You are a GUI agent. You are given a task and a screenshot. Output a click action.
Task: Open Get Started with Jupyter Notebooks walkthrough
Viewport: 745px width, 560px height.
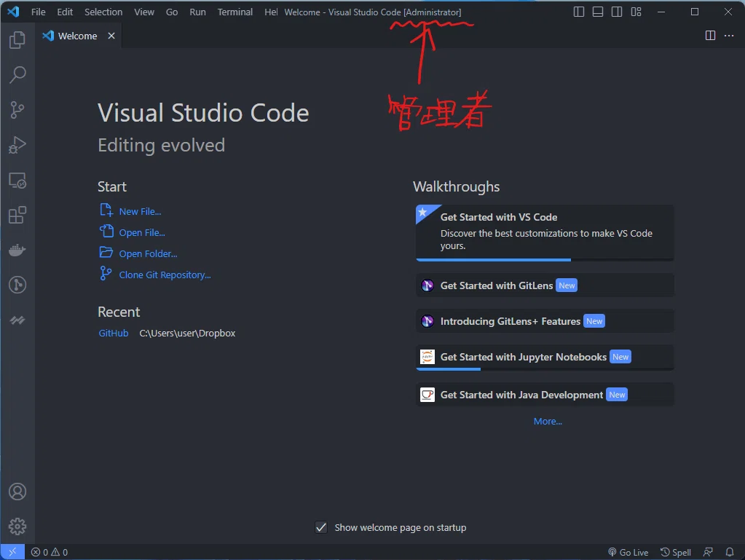click(x=545, y=357)
